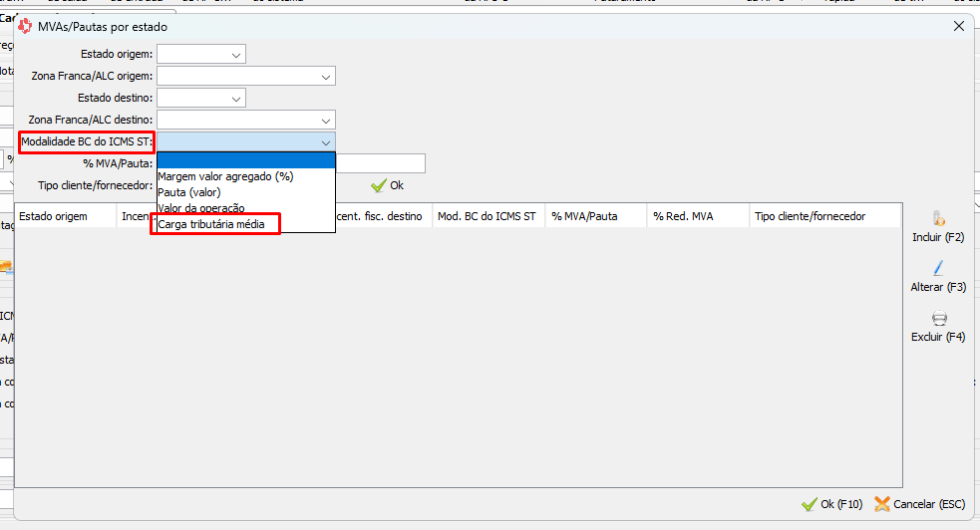Select Valor da operação option
This screenshot has width=980, height=530.
point(246,208)
